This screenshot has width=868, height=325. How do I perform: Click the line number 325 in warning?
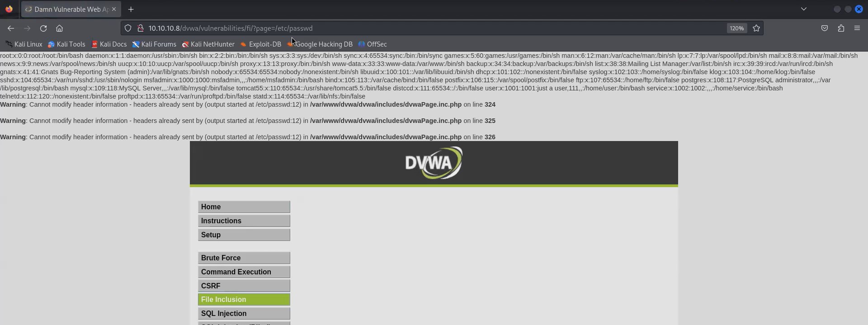[x=490, y=121]
